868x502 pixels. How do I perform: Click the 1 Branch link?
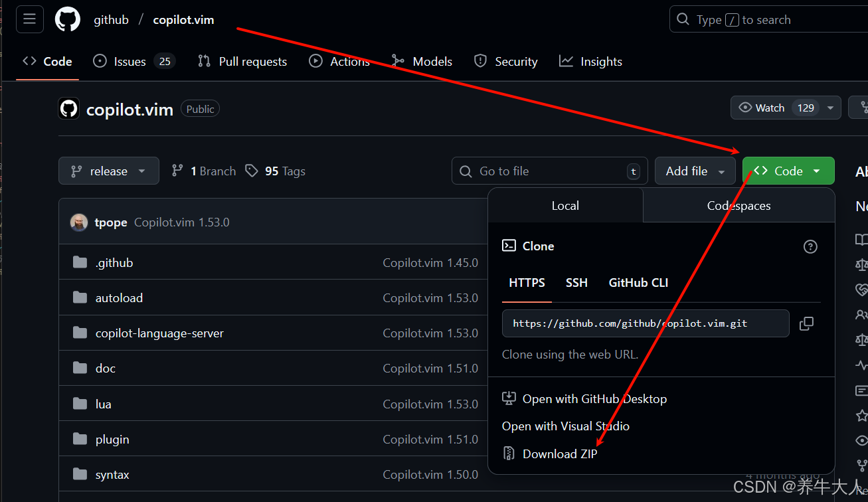coord(203,171)
